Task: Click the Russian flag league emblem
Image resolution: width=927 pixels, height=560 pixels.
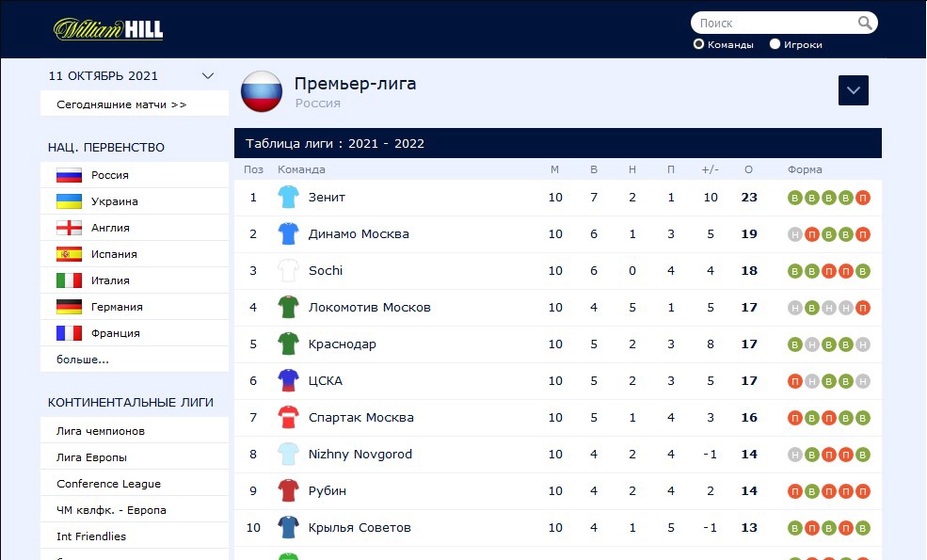Action: click(x=262, y=91)
